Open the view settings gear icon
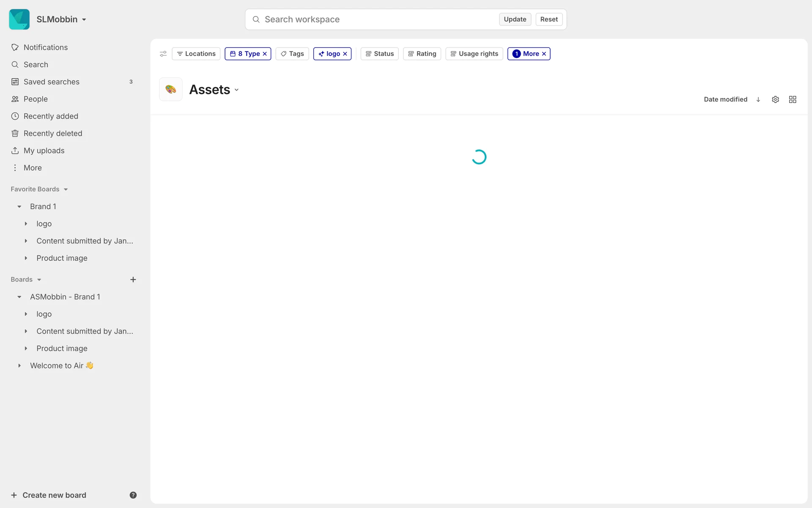The image size is (812, 508). 775,99
